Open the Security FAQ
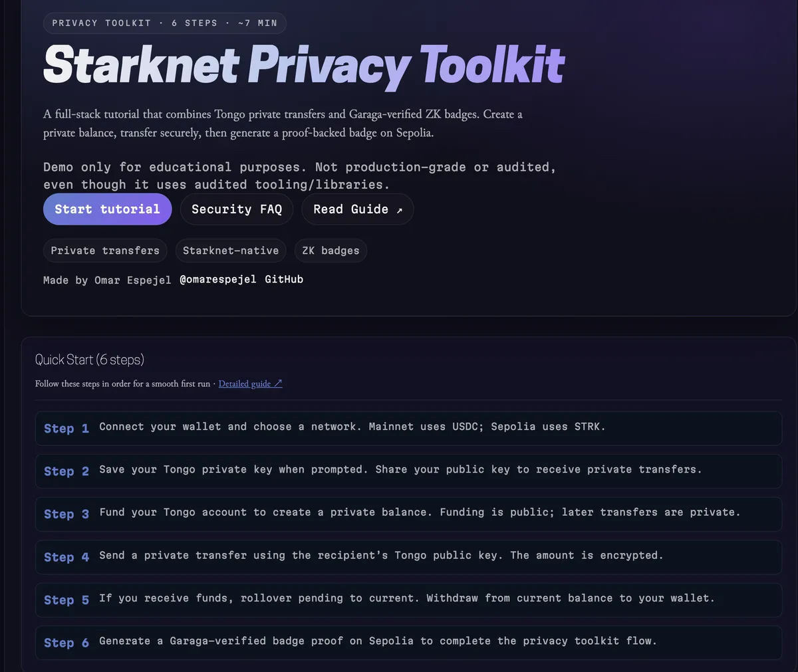The width and height of the screenshot is (798, 672). (x=236, y=209)
